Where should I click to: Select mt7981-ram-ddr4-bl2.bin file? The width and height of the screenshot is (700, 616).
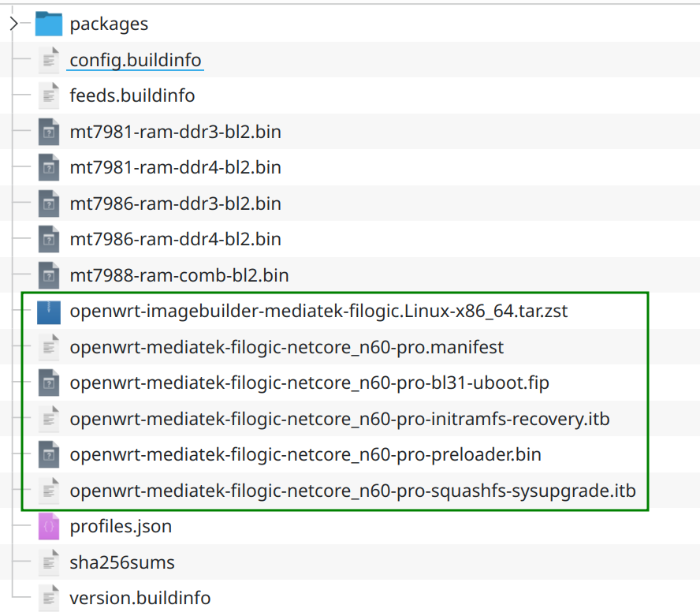point(175,168)
